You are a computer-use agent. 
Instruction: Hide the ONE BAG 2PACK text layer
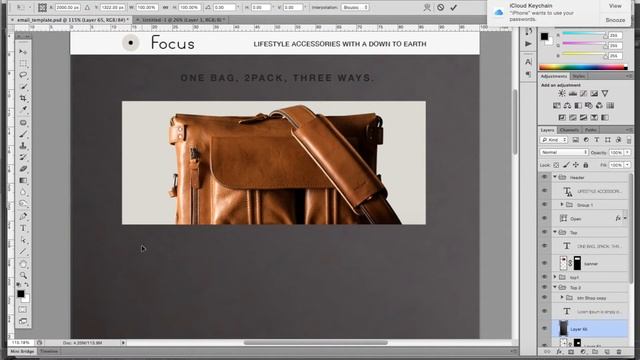544,246
